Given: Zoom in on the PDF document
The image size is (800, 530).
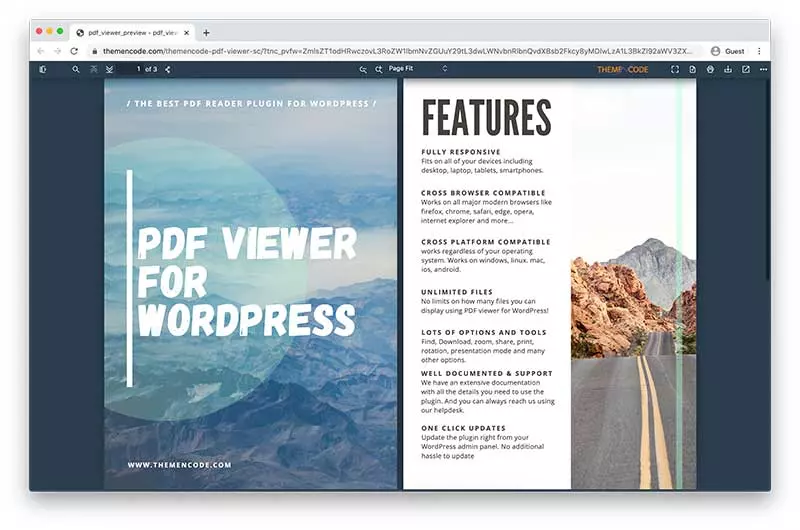Looking at the screenshot, I should pyautogui.click(x=379, y=69).
